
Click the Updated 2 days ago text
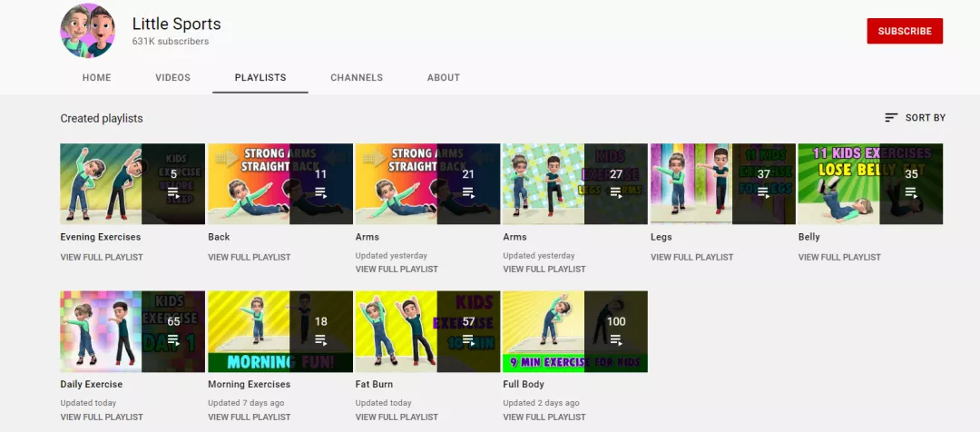(541, 403)
